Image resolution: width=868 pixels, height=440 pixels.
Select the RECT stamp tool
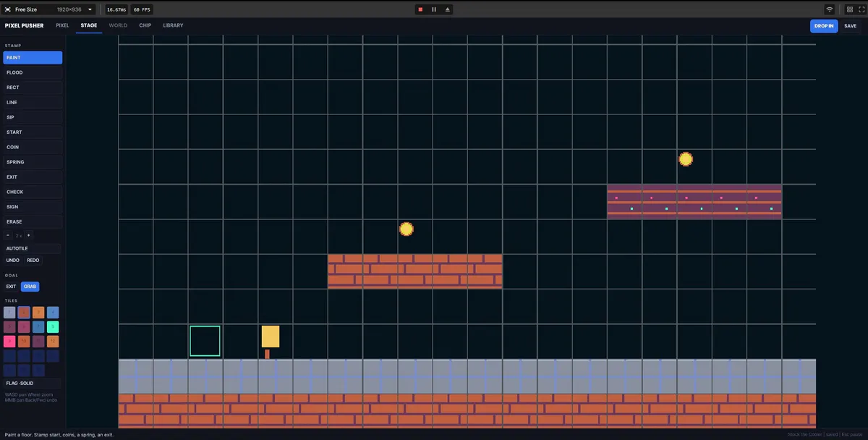33,88
